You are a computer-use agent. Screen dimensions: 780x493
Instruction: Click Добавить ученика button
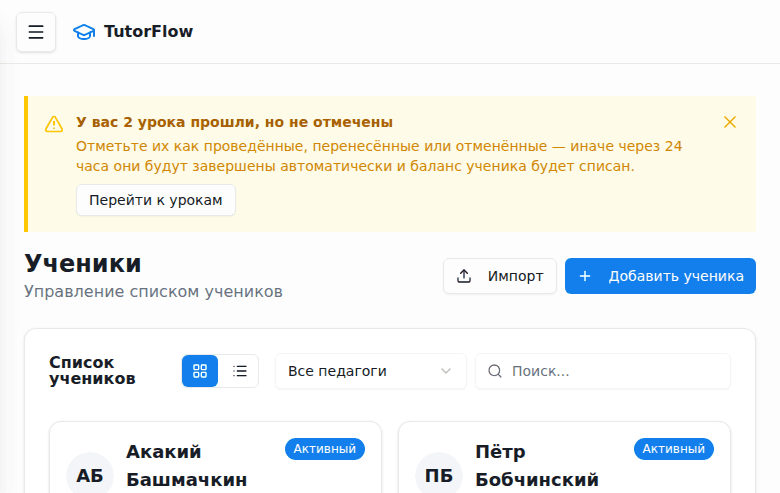(660, 276)
